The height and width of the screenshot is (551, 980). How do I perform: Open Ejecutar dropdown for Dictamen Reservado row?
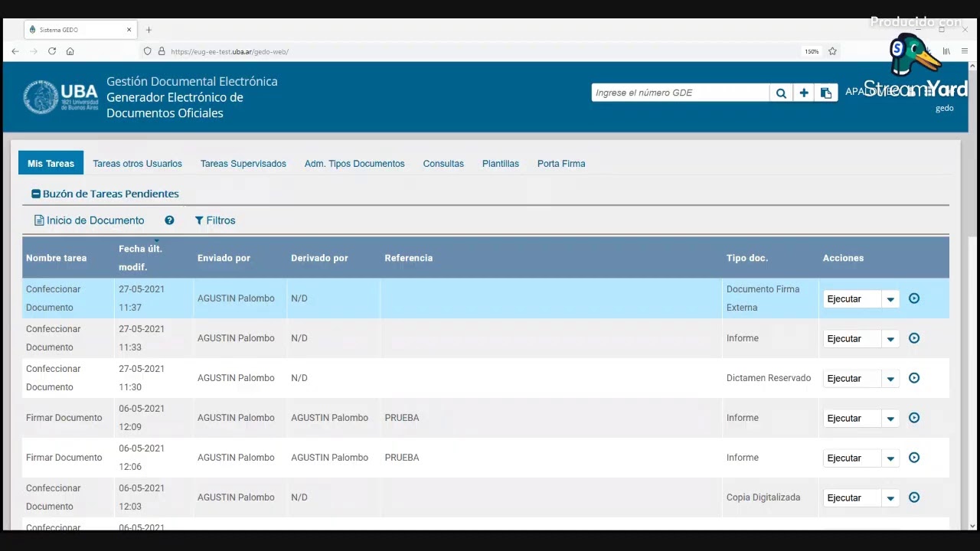coord(890,379)
